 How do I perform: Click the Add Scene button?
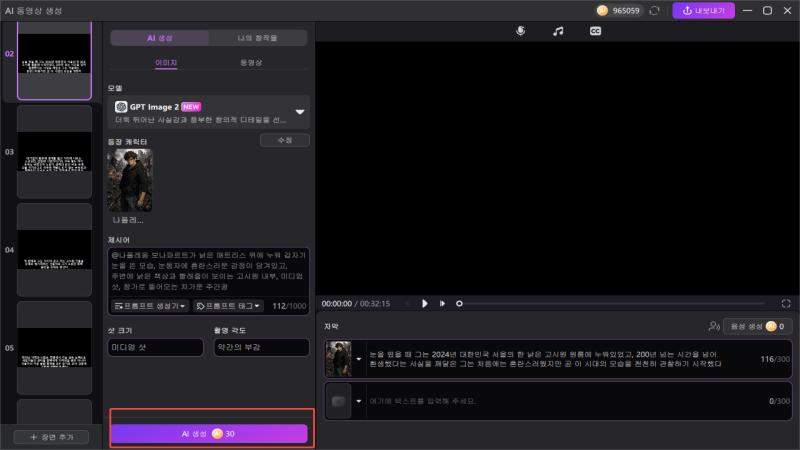click(x=51, y=437)
